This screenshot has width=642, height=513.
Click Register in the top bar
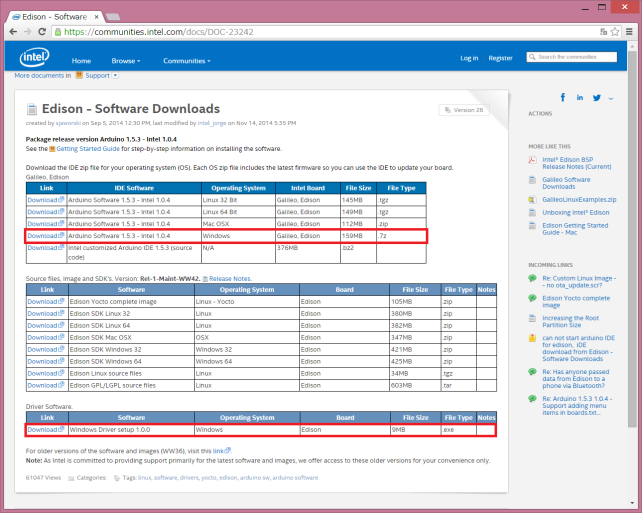(500, 58)
